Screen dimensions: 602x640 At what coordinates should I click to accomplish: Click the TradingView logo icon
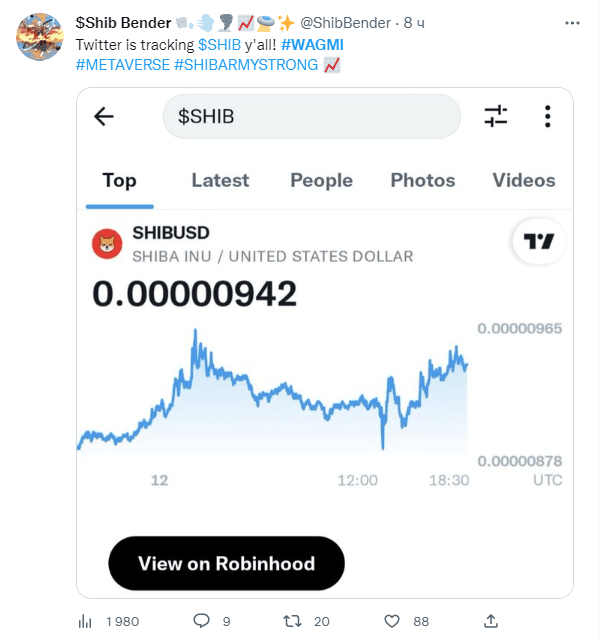(539, 242)
